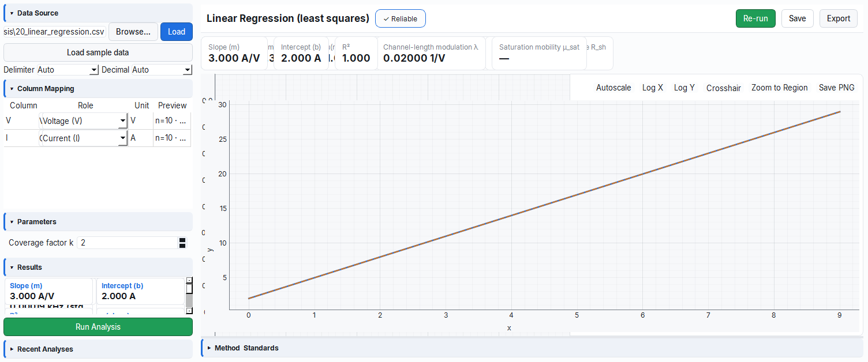This screenshot has height=362, width=868.
Task: Click the preview cell for column V
Action: point(172,121)
